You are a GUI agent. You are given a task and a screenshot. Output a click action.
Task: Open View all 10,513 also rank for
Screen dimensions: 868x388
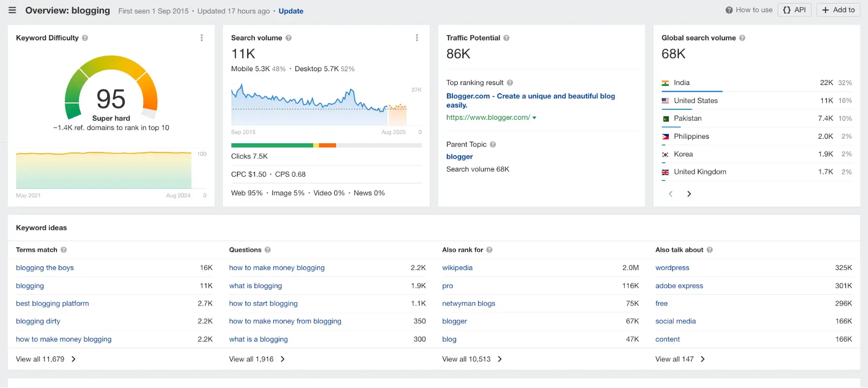point(472,359)
